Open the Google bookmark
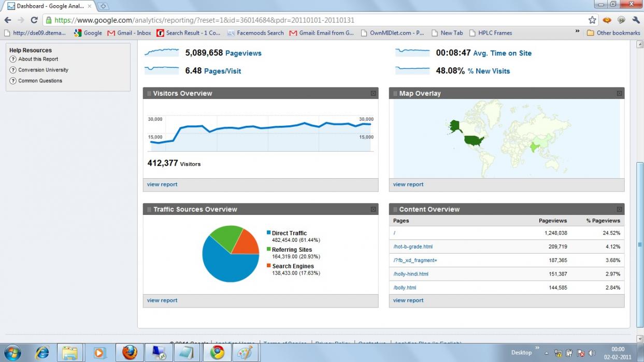 tap(88, 33)
